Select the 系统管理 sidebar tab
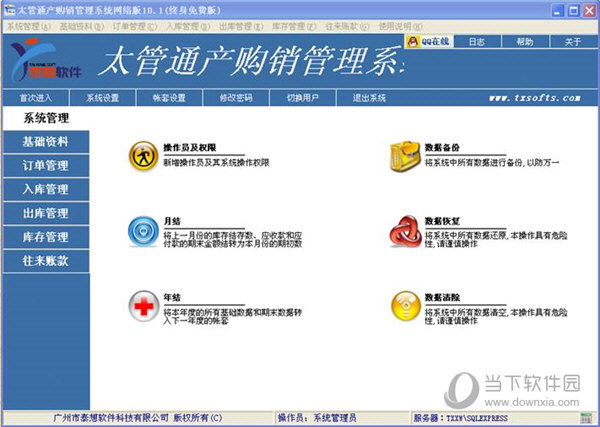 tap(46, 118)
